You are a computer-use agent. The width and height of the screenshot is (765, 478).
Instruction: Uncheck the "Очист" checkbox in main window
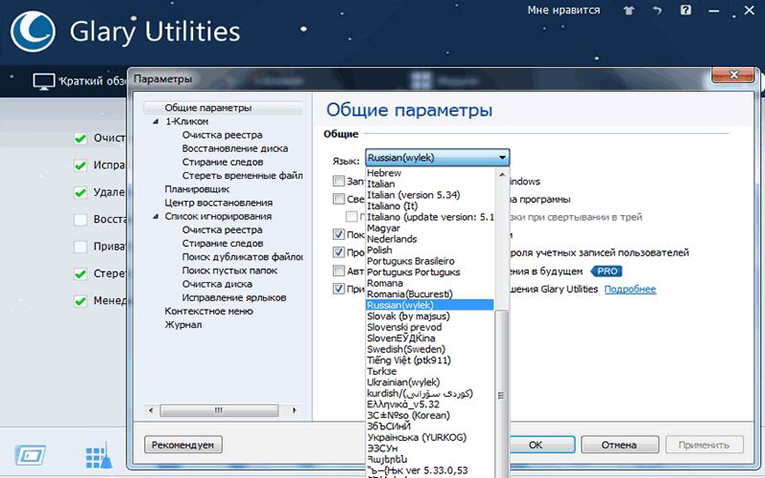[81, 139]
